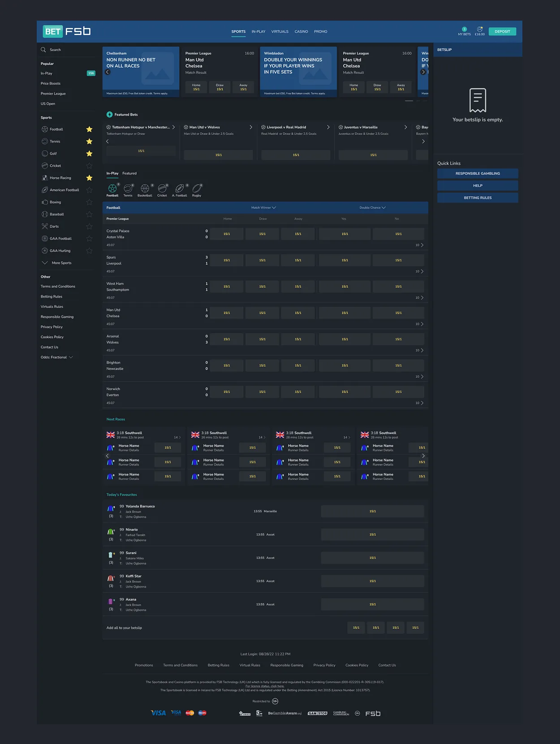This screenshot has height=744, width=560.
Task: Favourite Cricket with its star
Action: point(89,166)
